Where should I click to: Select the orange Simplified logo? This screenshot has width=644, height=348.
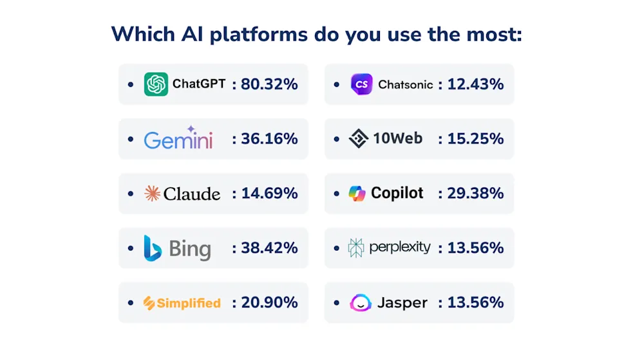point(182,303)
